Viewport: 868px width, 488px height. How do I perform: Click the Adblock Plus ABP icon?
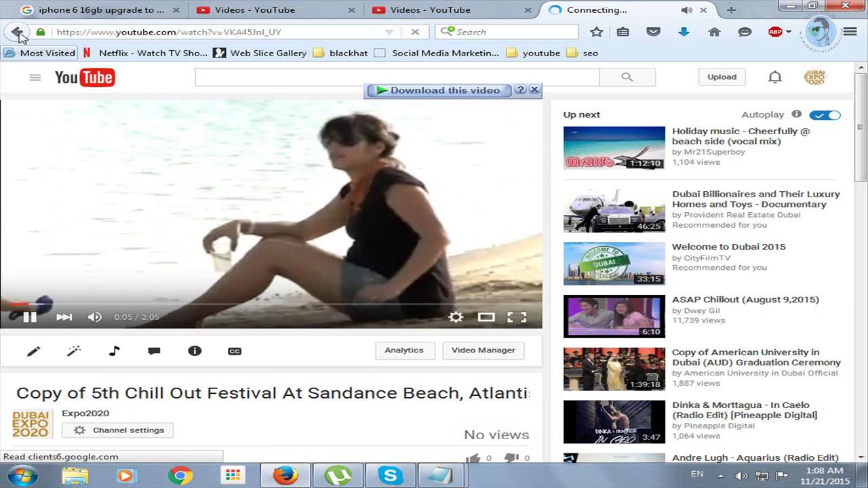coord(774,32)
